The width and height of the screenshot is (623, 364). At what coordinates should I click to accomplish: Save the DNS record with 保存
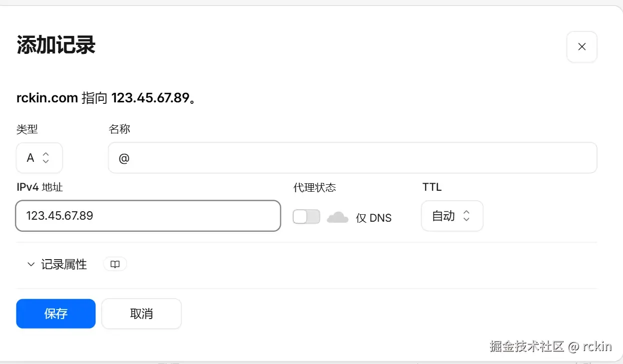[56, 314]
